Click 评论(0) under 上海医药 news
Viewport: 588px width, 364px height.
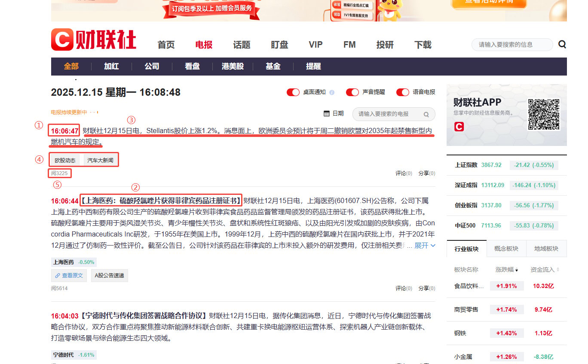pos(404,288)
